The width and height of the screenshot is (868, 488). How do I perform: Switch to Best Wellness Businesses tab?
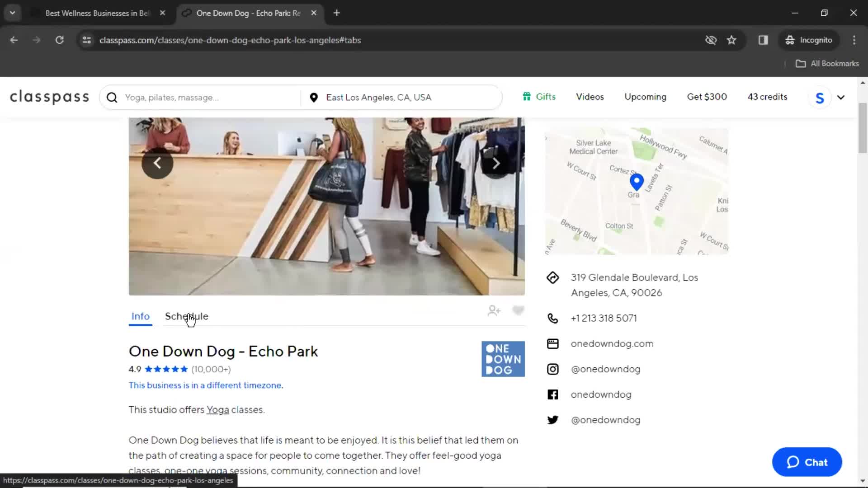tap(97, 13)
